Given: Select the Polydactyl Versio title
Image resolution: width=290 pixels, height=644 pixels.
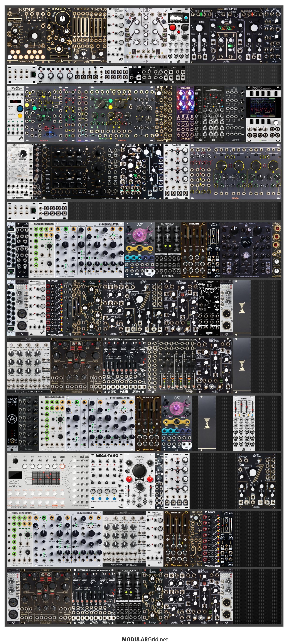Looking at the screenshot, I should pos(209,282).
